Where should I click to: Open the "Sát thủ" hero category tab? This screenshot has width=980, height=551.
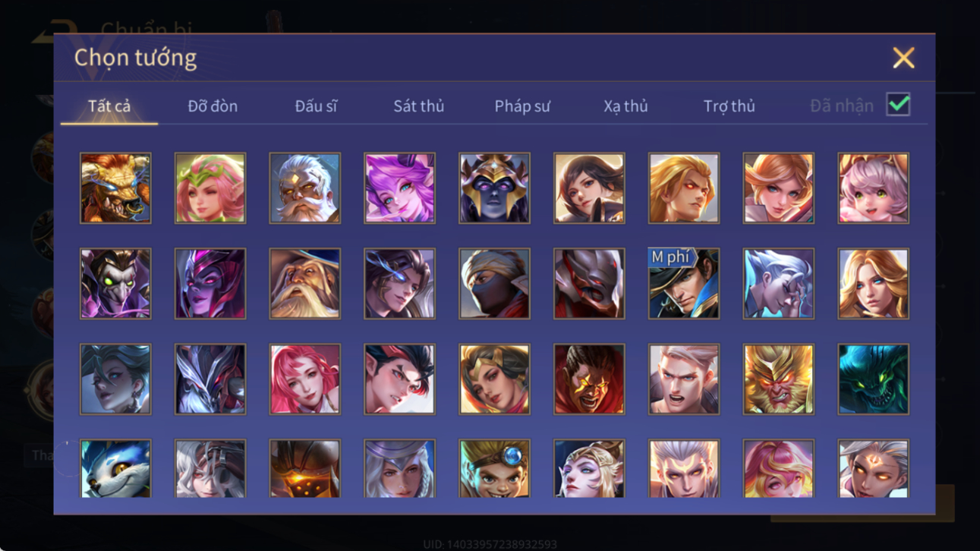tap(418, 106)
